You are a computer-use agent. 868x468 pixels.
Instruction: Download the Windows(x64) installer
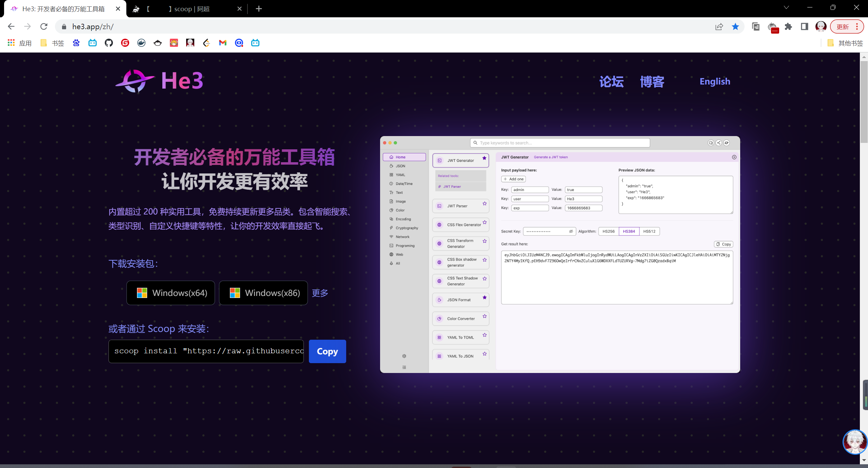171,293
